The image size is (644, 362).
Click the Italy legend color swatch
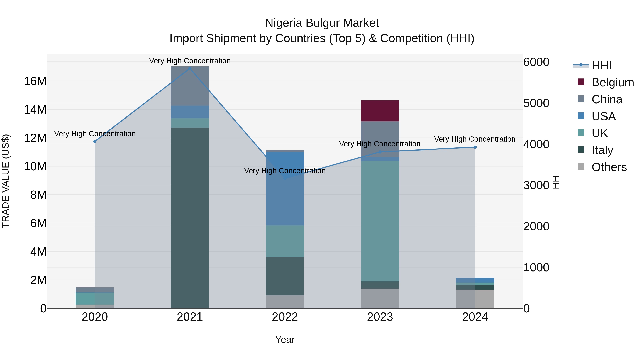pos(581,150)
